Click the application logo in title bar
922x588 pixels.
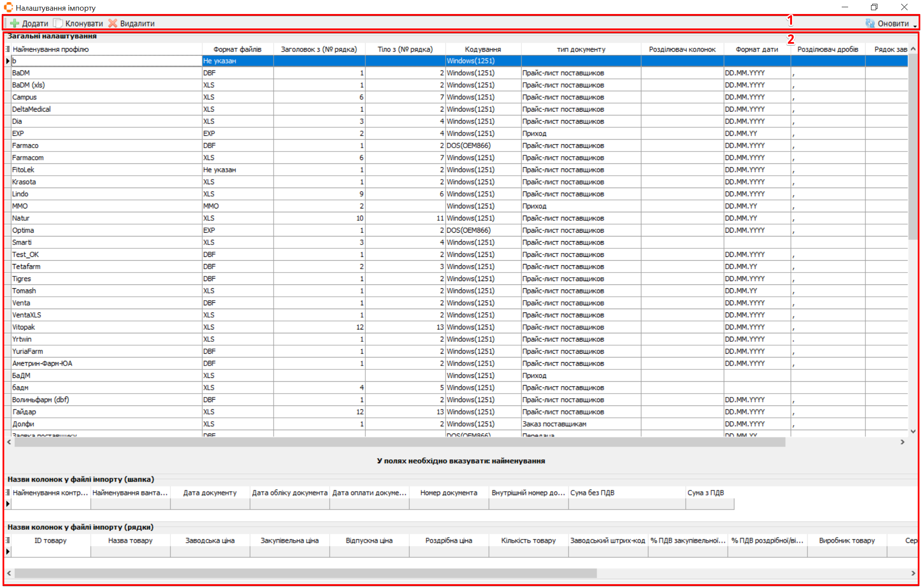coord(8,7)
